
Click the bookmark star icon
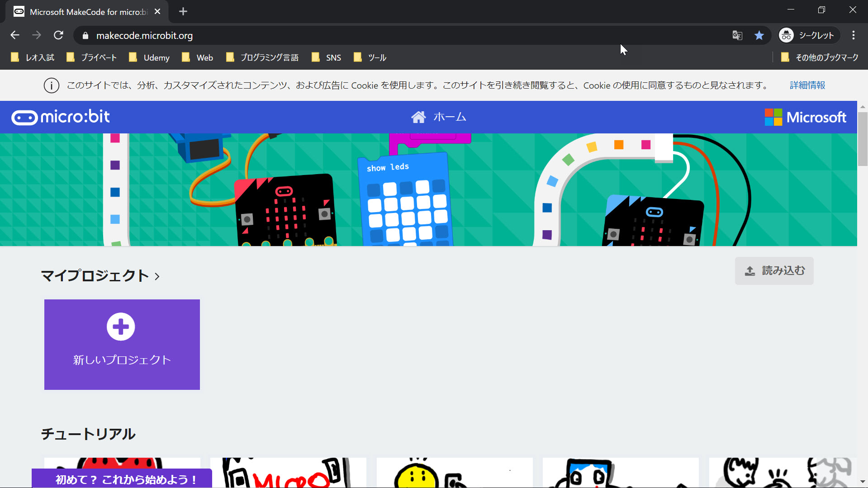pos(759,35)
